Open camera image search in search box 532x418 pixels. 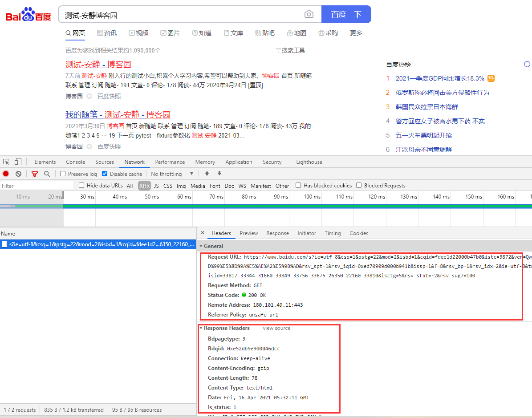click(309, 14)
